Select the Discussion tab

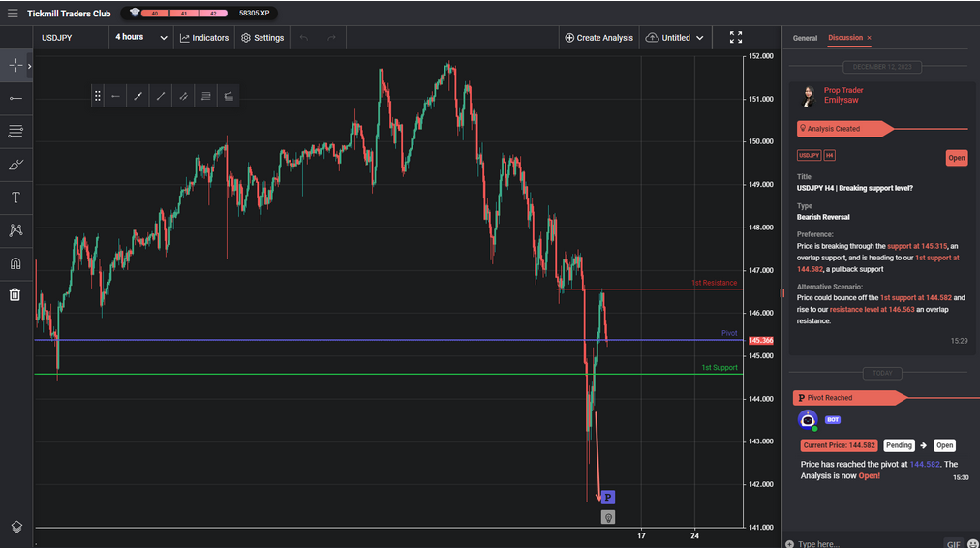[x=845, y=38]
